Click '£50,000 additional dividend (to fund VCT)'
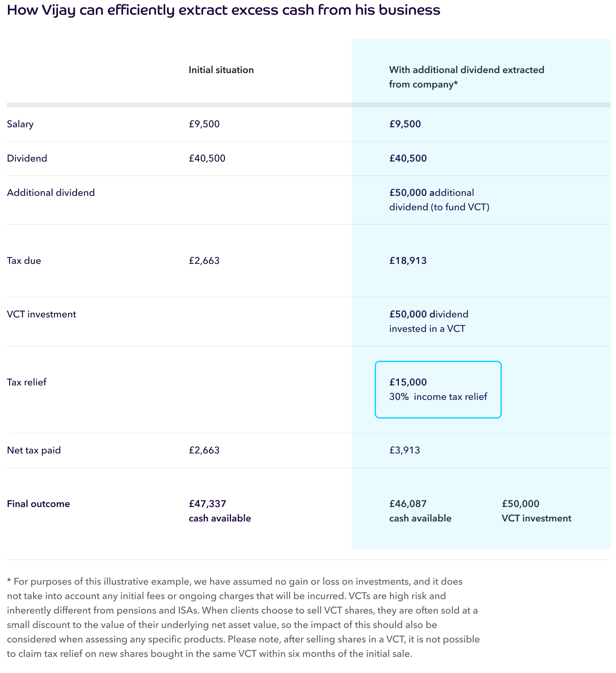Image resolution: width=616 pixels, height=673 pixels. coord(439,200)
